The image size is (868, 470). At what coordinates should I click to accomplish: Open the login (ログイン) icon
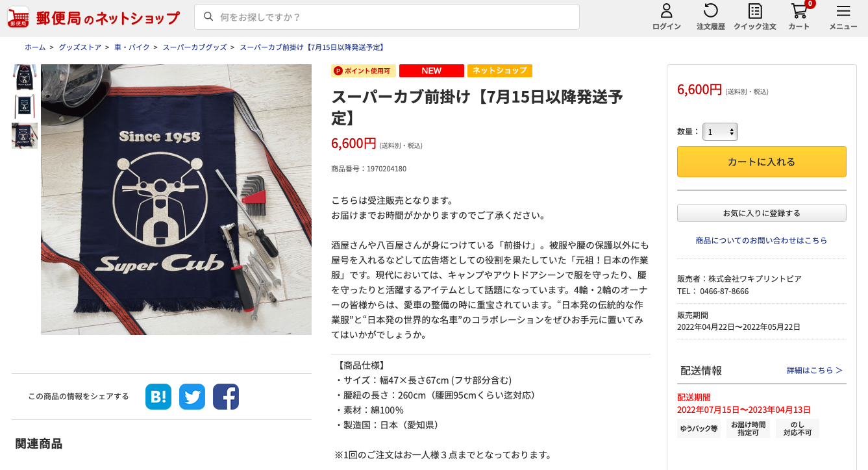point(666,17)
